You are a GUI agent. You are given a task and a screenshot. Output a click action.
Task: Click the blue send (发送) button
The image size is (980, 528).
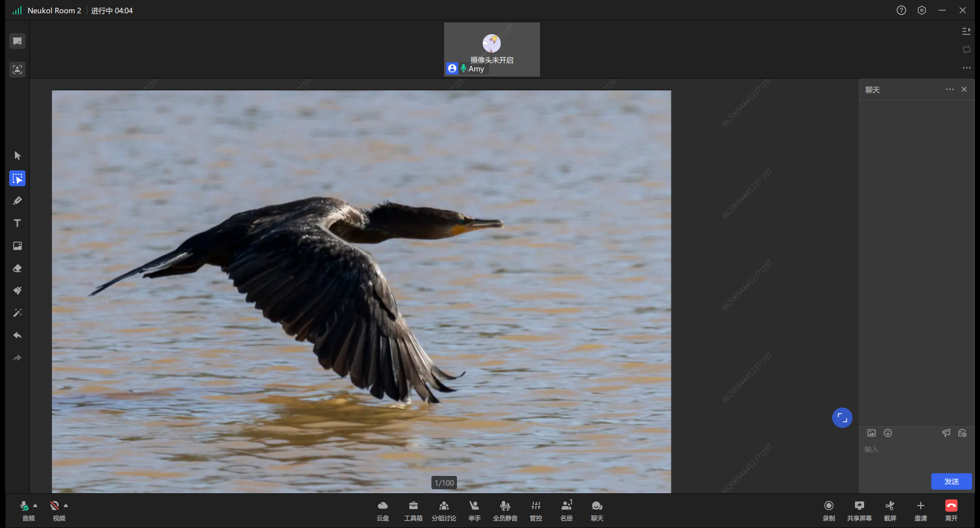click(951, 481)
